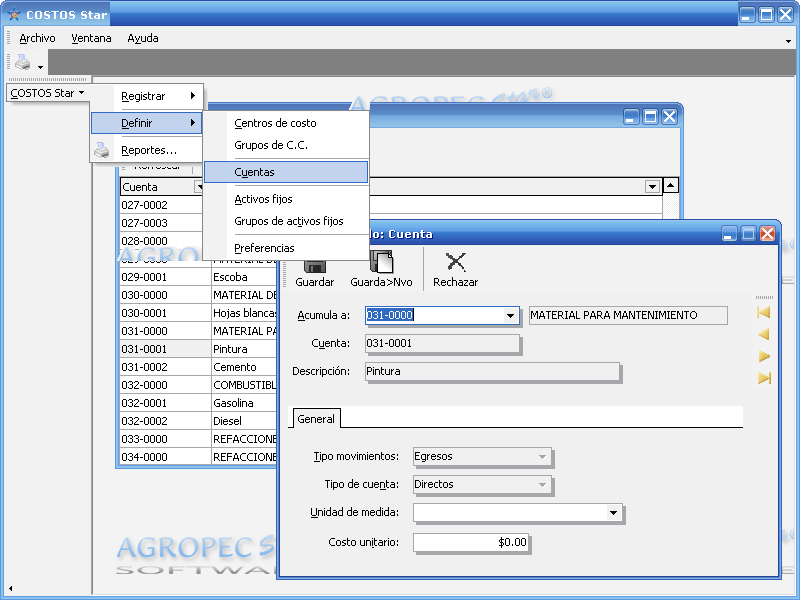
Task: Open the Tipo movimientos dropdown
Action: pos(542,457)
